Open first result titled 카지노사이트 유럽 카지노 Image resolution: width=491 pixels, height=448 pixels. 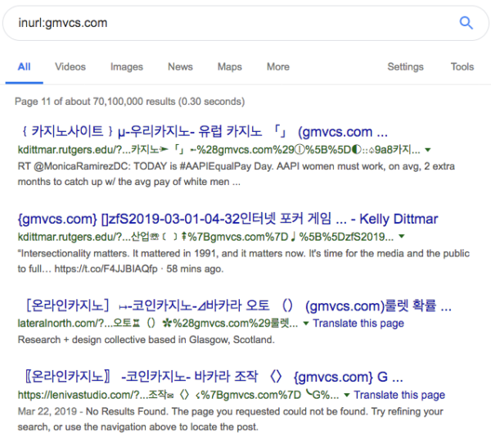point(204,131)
